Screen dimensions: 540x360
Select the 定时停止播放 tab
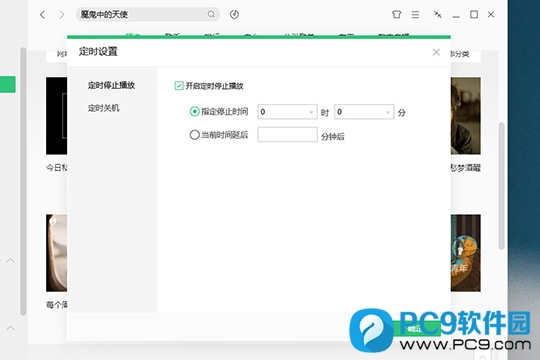pos(111,85)
